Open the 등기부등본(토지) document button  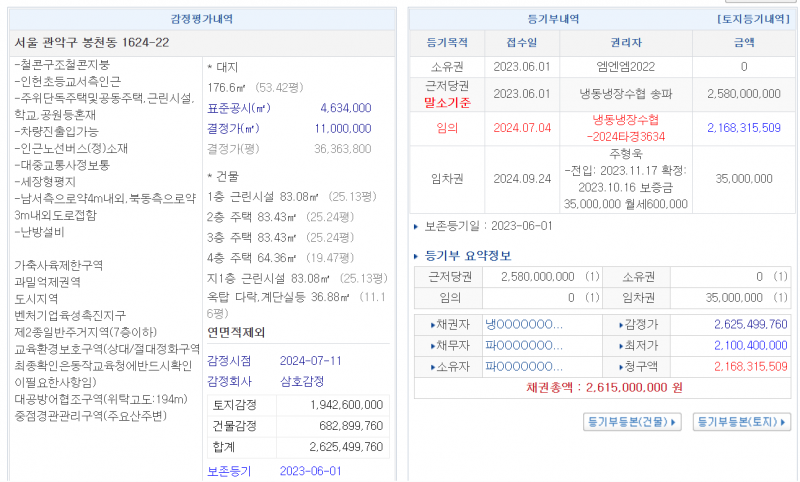743,422
